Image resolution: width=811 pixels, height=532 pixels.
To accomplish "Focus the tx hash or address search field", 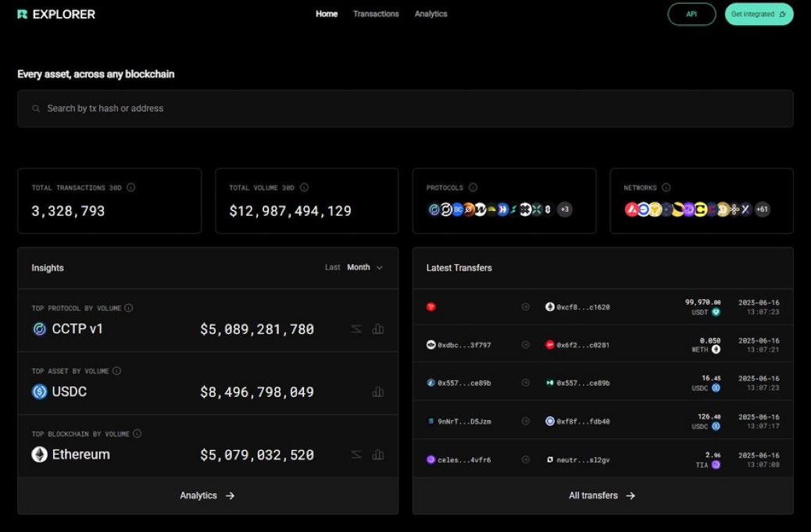I will 405,109.
